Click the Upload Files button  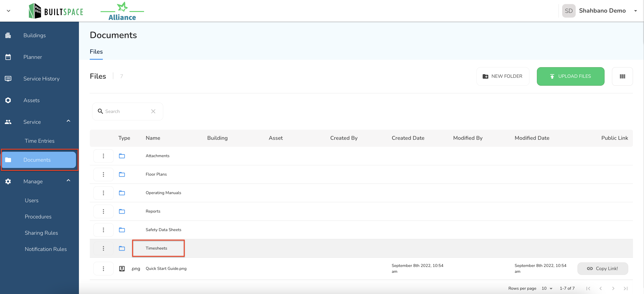click(570, 76)
